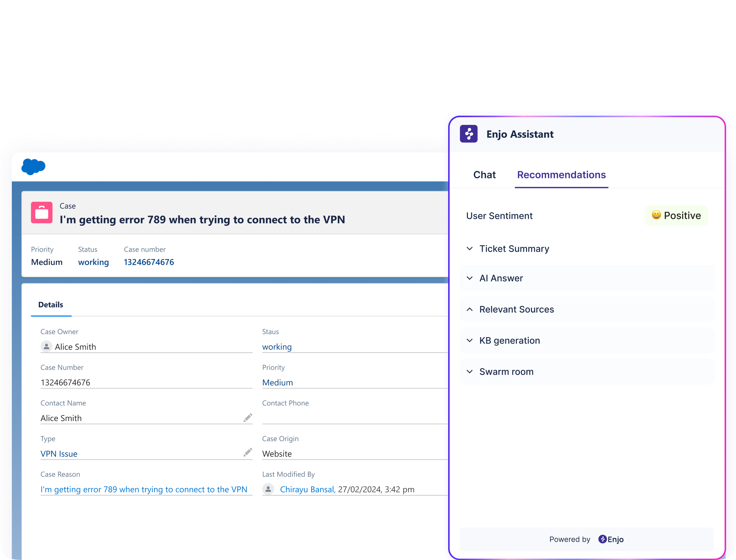Click the Last Modified By avatar icon
The width and height of the screenshot is (736, 560).
pyautogui.click(x=268, y=489)
